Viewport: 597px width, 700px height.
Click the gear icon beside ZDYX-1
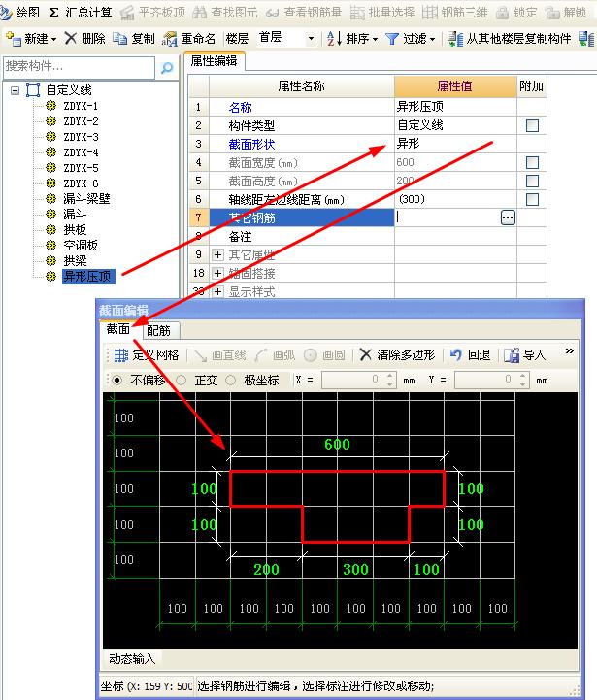[51, 106]
